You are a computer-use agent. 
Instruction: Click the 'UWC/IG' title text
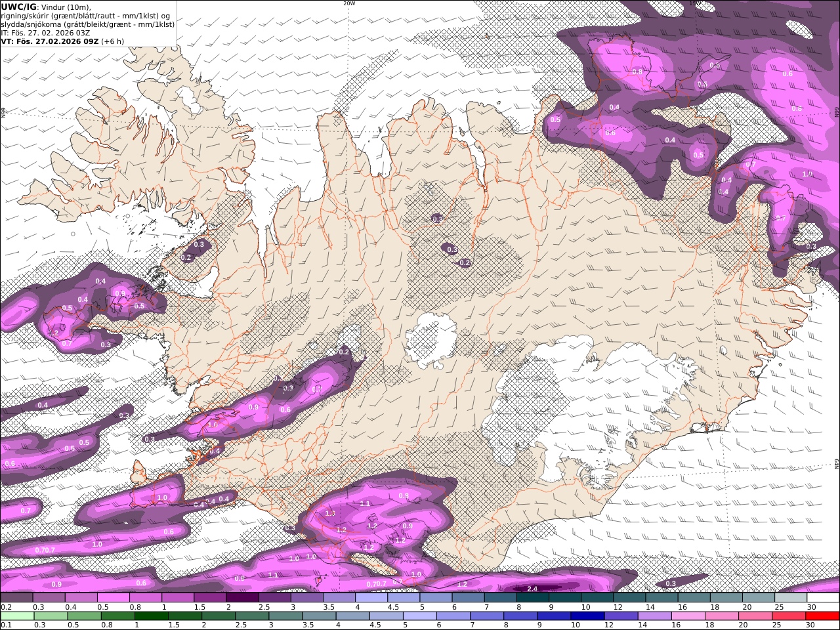(19, 7)
